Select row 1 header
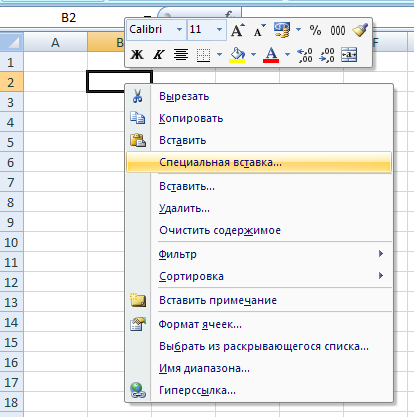This screenshot has height=417, width=414. pos(11,62)
